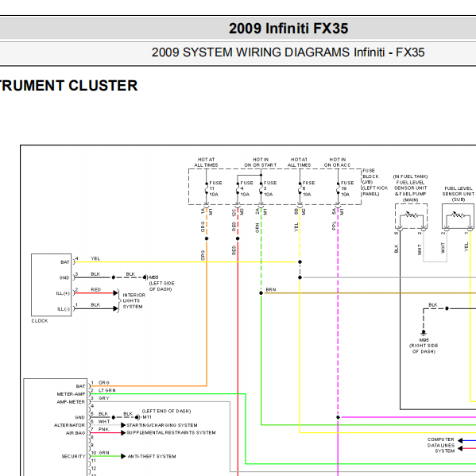Click the "FUSE 6 10A" label
Viewport: 476px width, 476px height.
click(308, 188)
